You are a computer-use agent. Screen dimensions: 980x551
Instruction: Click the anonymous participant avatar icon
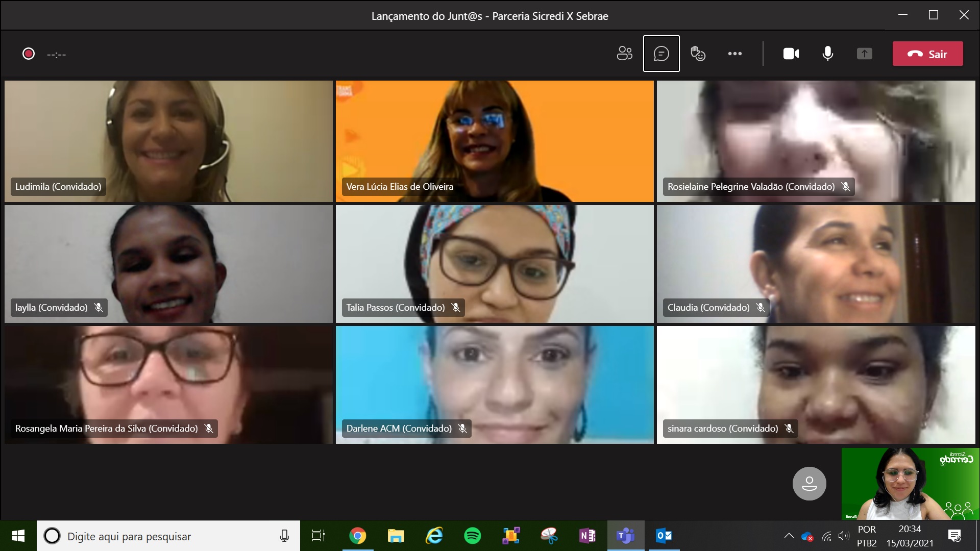pos(808,484)
